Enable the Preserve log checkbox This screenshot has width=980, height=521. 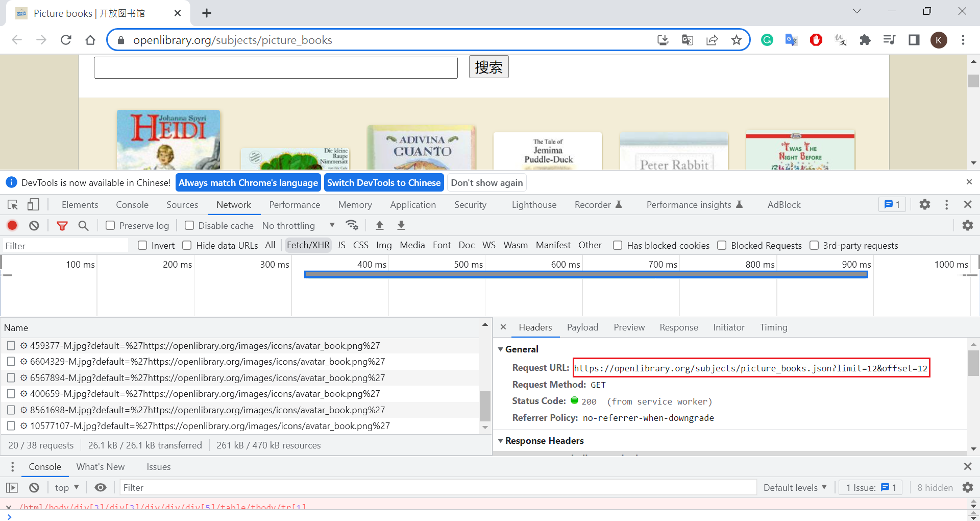110,225
